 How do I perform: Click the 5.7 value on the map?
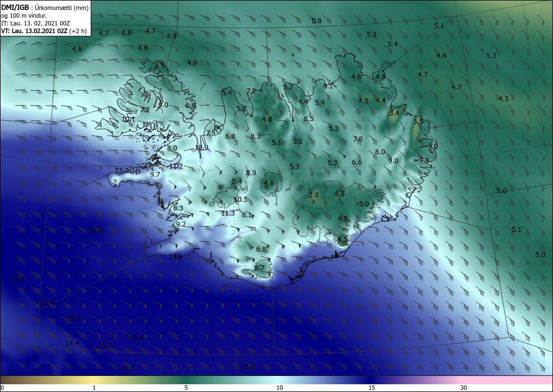pos(259,268)
